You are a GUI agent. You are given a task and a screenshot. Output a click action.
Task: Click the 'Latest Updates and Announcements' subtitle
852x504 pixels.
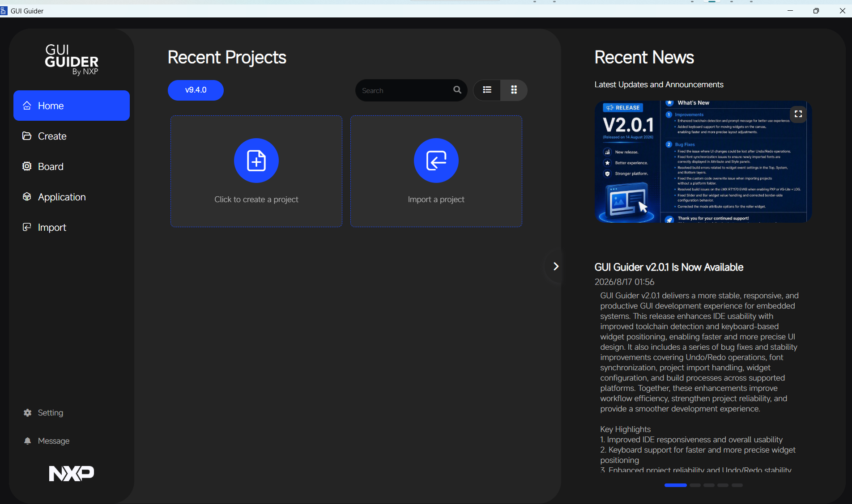pyautogui.click(x=659, y=85)
